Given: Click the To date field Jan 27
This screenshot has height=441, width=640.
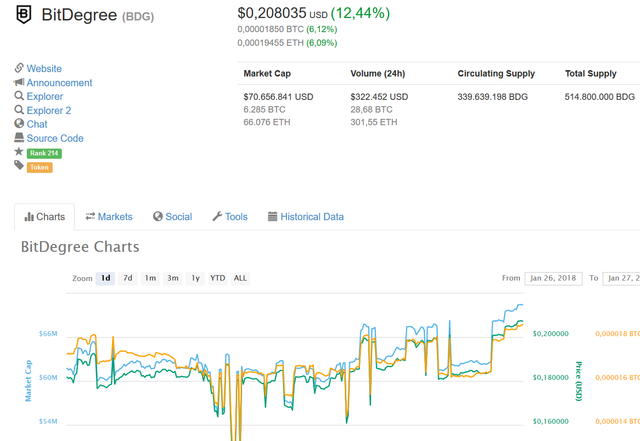Looking at the screenshot, I should click(x=621, y=278).
